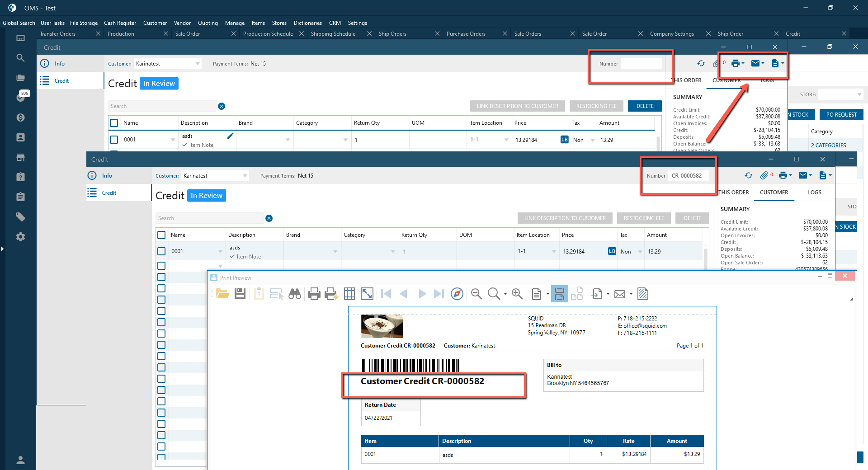
Task: Open Category dropdown in front Credit row
Action: pyautogui.click(x=393, y=251)
